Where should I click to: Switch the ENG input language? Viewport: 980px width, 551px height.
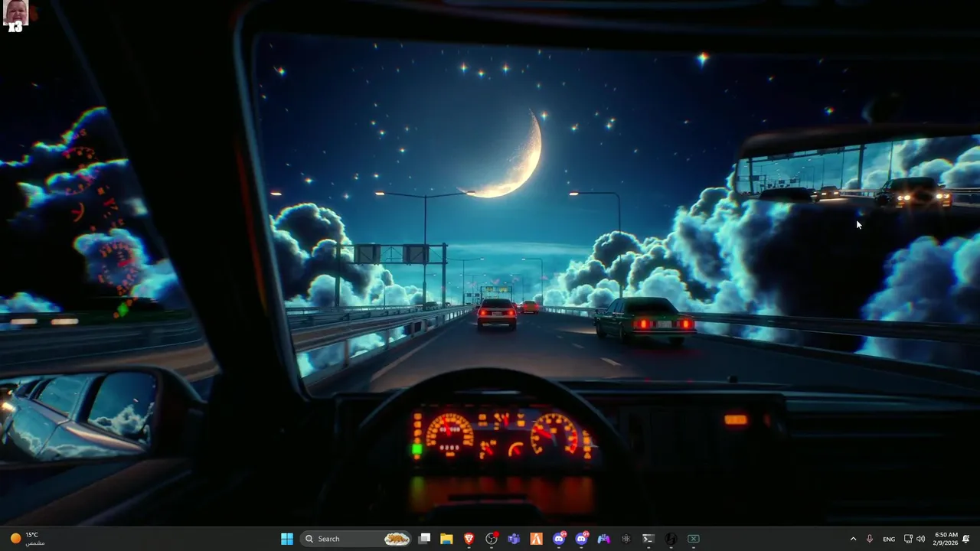pyautogui.click(x=889, y=539)
